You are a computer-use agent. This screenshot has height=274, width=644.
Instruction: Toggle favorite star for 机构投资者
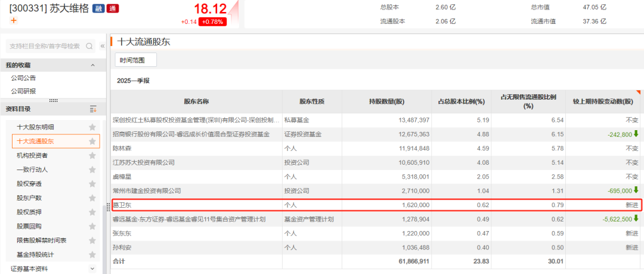pyautogui.click(x=92, y=155)
